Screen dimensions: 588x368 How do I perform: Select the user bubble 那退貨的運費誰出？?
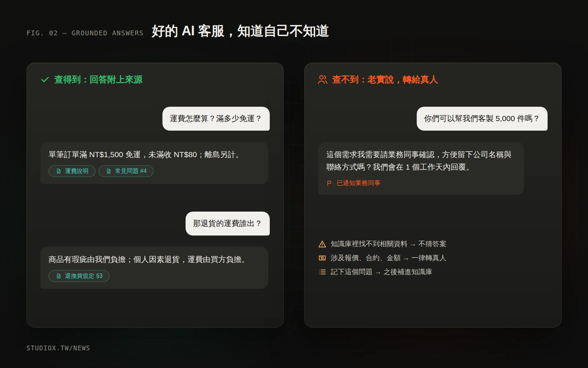[x=227, y=223]
